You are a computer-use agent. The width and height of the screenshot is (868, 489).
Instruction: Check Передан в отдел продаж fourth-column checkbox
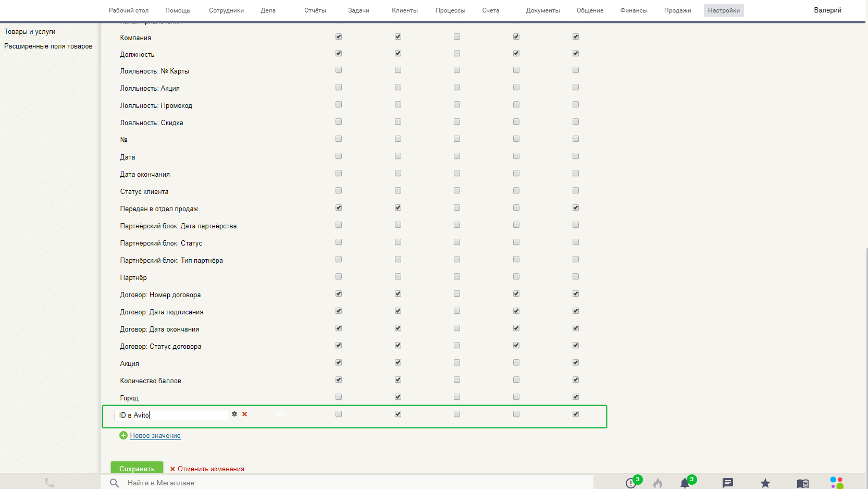coord(516,207)
